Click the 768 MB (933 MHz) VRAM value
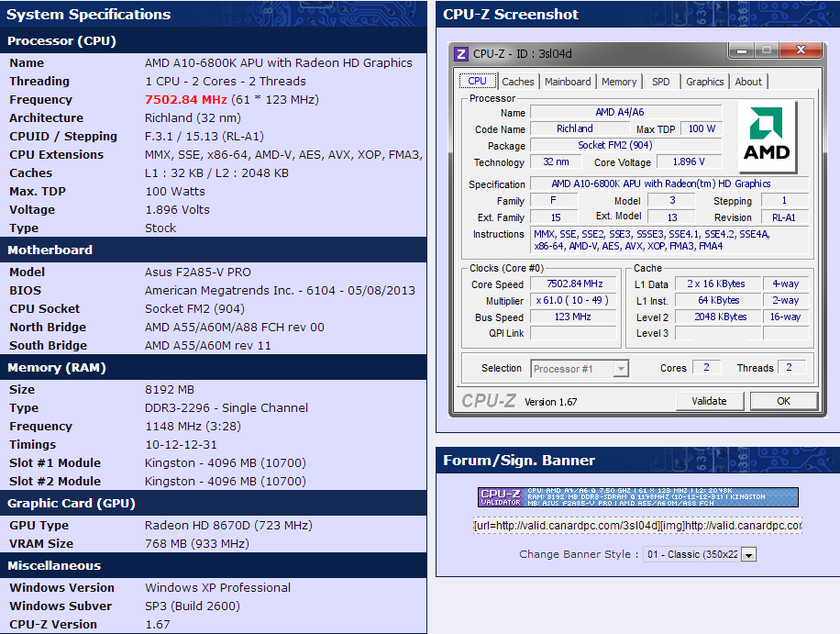840x634 pixels. coord(197,544)
